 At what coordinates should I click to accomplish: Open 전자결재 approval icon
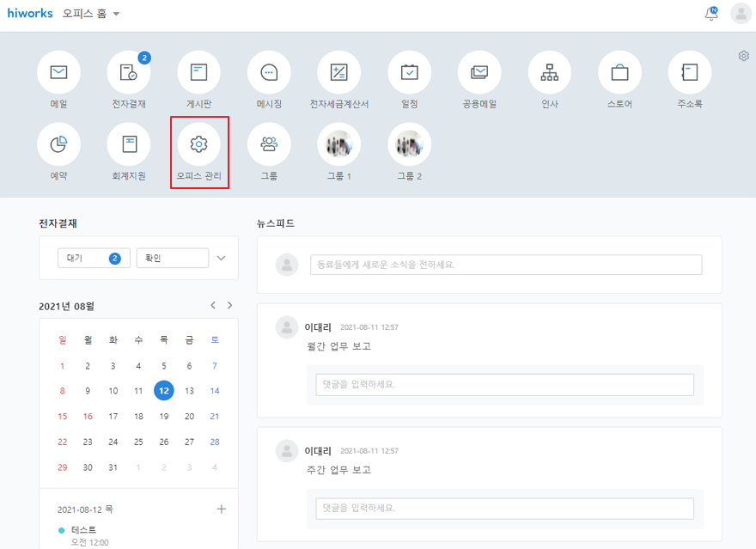(129, 73)
